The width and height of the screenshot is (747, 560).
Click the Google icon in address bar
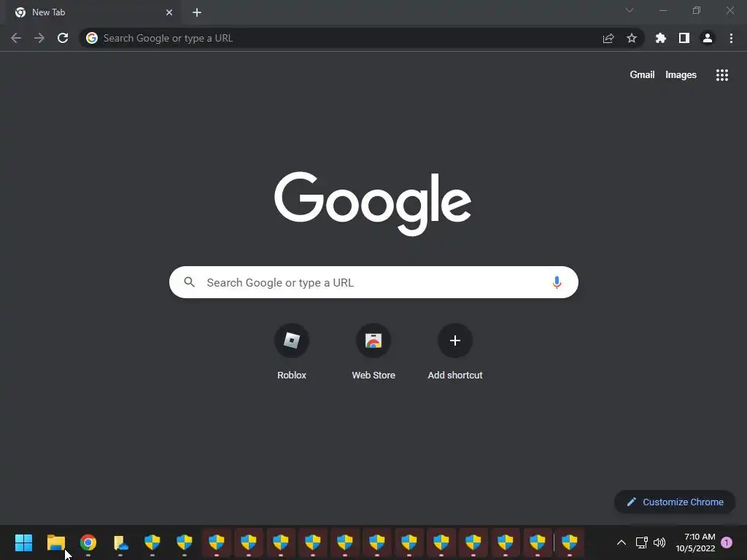pos(92,38)
